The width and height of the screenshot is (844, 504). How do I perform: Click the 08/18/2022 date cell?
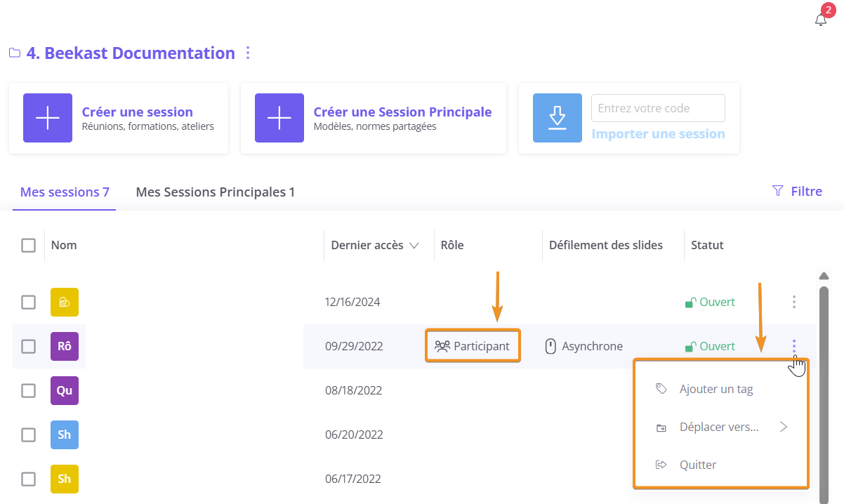(354, 390)
